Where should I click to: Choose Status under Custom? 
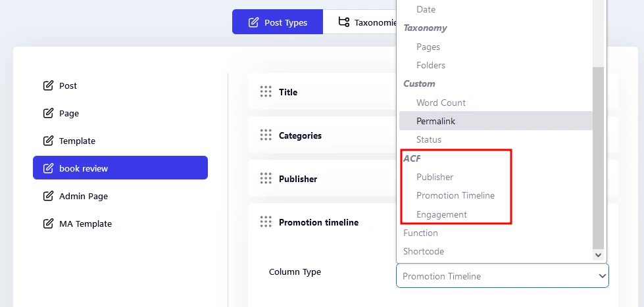[496, 139]
